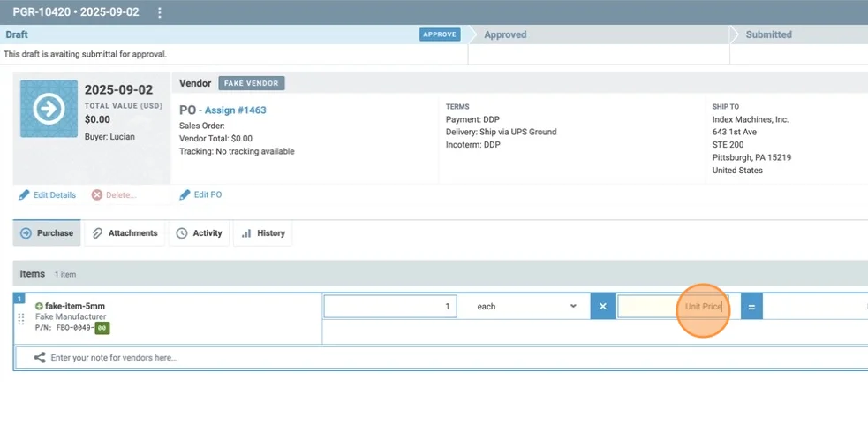Open the Assign #1463 PO link

click(x=235, y=110)
